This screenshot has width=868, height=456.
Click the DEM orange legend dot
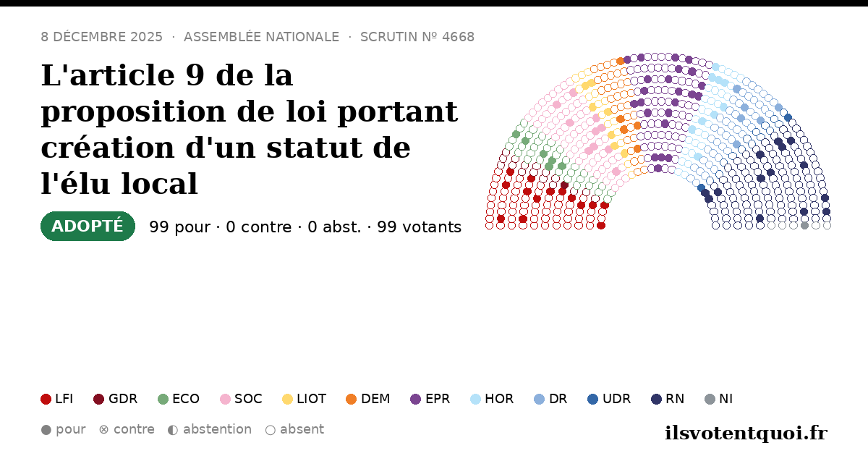pyautogui.click(x=352, y=399)
